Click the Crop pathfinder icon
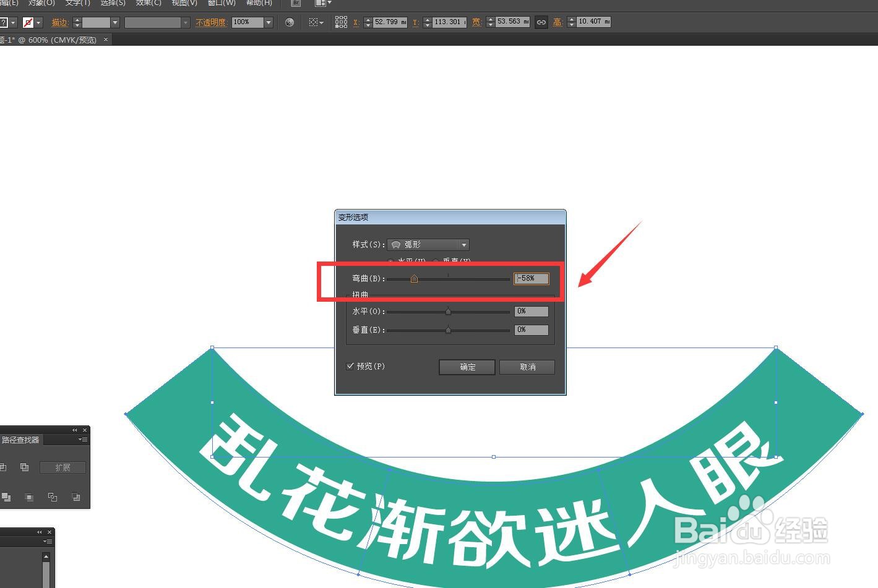 29,497
